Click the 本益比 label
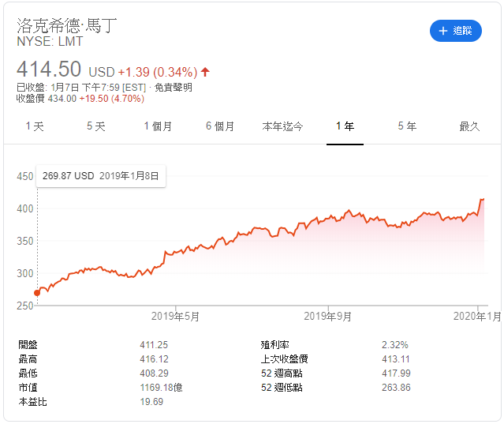The width and height of the screenshot is (504, 424). 32,401
